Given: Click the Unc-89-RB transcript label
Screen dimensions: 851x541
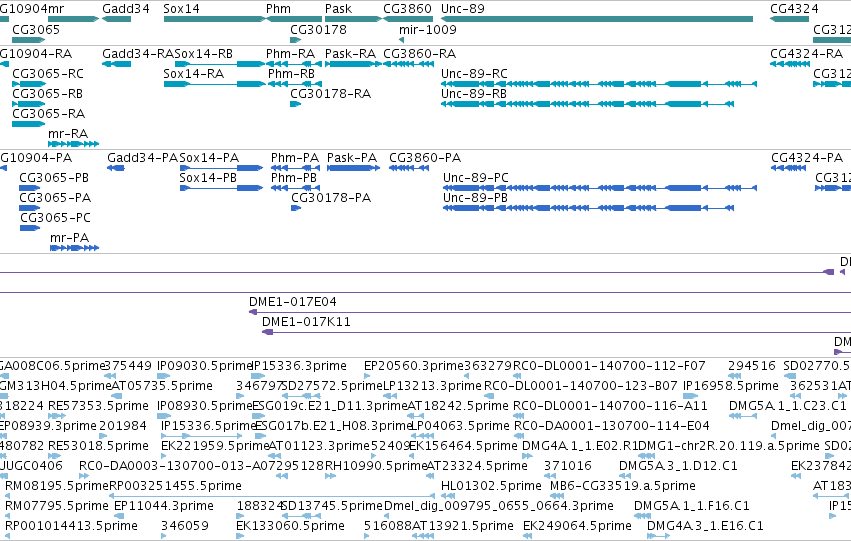Looking at the screenshot, I should (x=474, y=93).
